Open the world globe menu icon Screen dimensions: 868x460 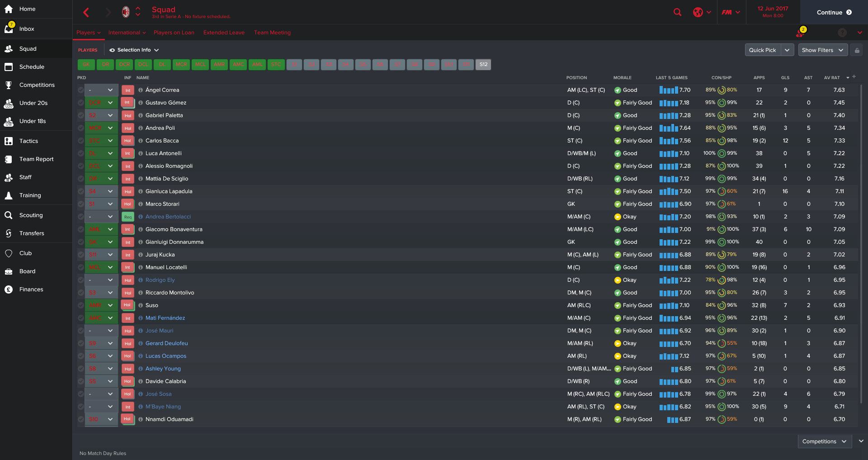pyautogui.click(x=698, y=12)
